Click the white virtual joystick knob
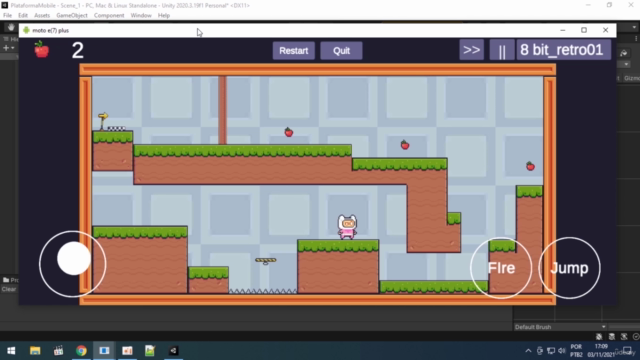640x360 pixels. click(x=74, y=258)
